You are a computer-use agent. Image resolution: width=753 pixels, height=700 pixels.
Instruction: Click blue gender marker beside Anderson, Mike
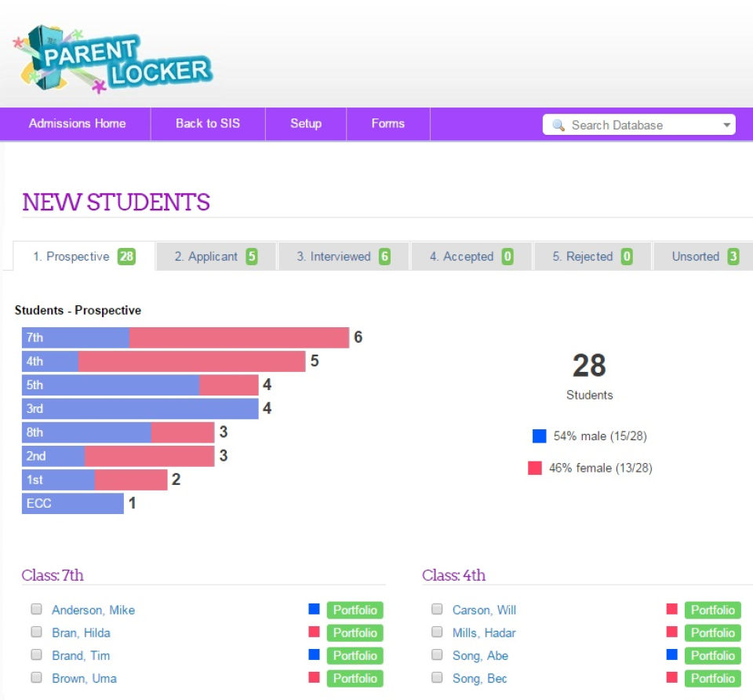(x=314, y=609)
